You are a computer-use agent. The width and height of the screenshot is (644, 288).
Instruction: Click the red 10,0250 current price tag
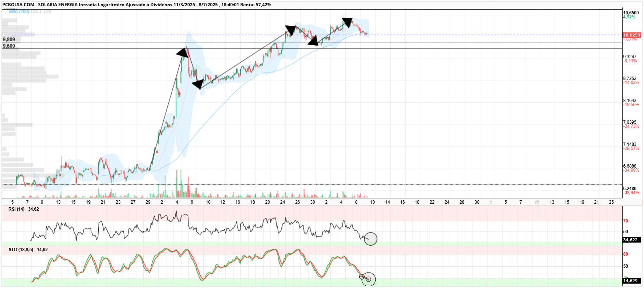pyautogui.click(x=631, y=35)
